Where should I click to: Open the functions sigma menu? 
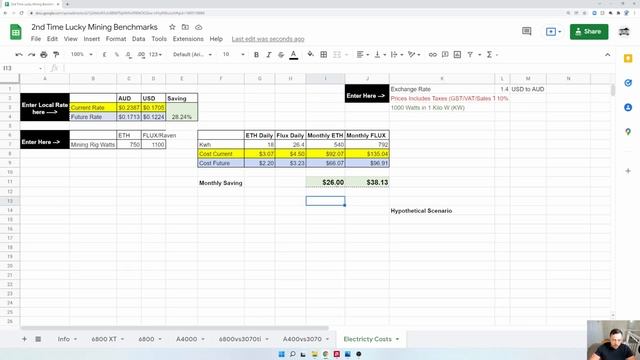pyautogui.click(x=489, y=55)
